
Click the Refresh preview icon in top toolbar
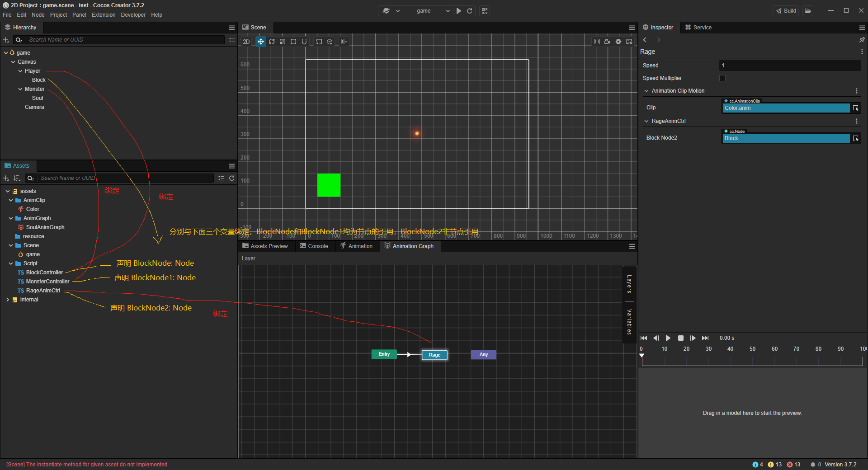[470, 11]
